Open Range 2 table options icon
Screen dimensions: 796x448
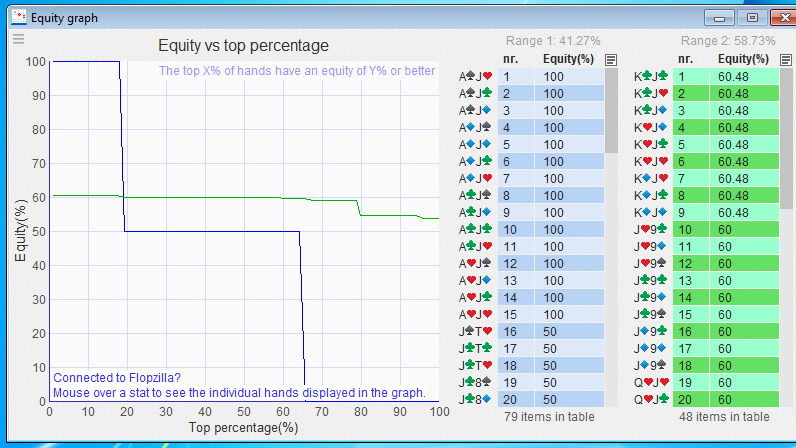(786, 60)
